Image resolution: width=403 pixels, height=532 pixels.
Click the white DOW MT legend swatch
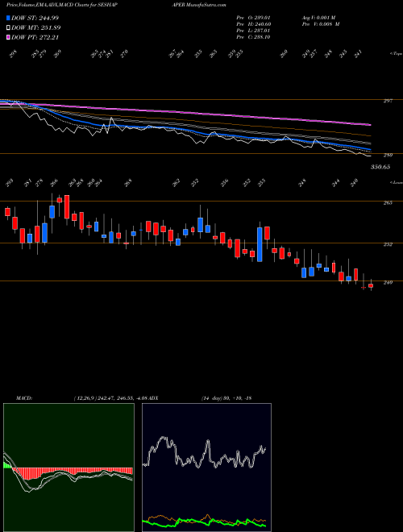pos(9,27)
